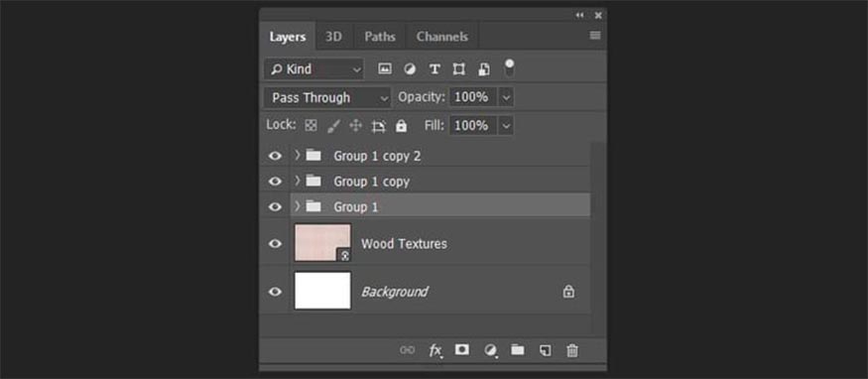Open the Opacity slider dropdown arrow

(506, 98)
